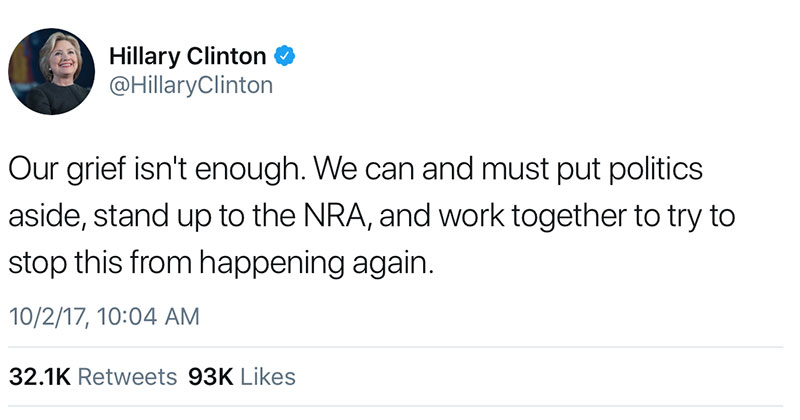Click the "Retweets" label

pyautogui.click(x=128, y=377)
